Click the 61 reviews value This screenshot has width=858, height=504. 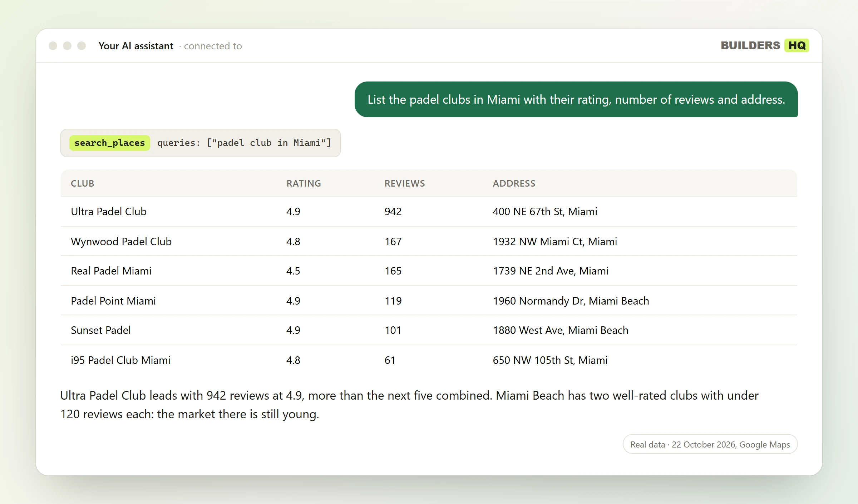390,360
